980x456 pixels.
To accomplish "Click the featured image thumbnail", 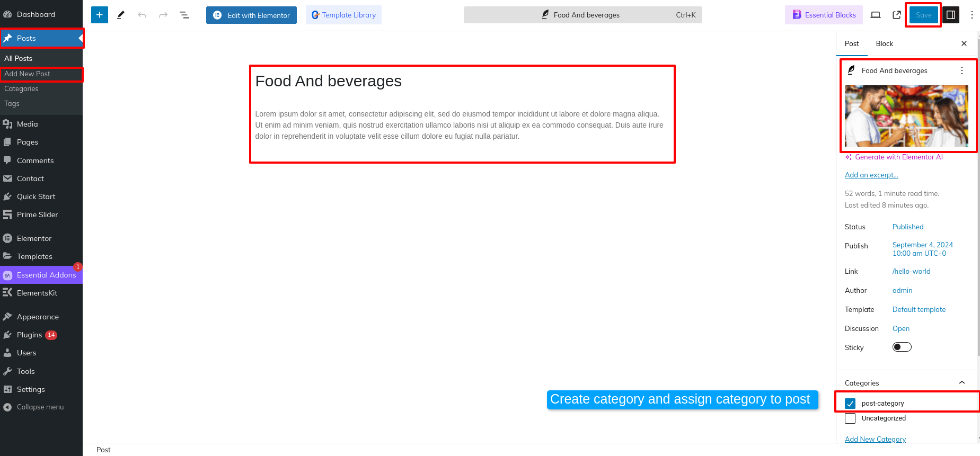I will [906, 117].
